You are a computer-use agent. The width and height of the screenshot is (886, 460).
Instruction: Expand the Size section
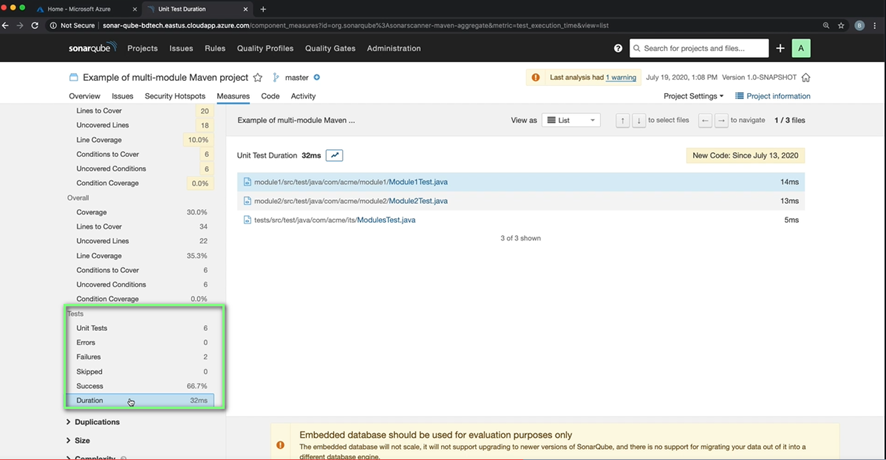coord(78,440)
